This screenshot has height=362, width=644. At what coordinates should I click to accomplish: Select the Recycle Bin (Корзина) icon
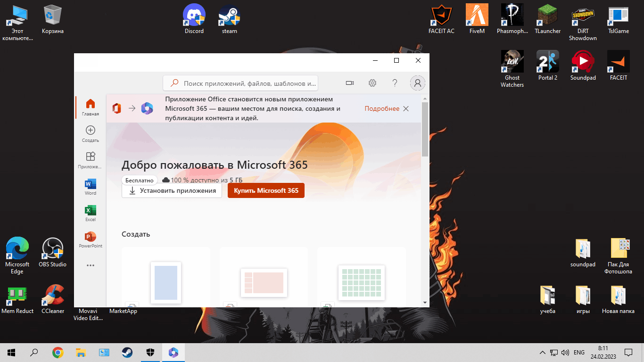tap(53, 20)
